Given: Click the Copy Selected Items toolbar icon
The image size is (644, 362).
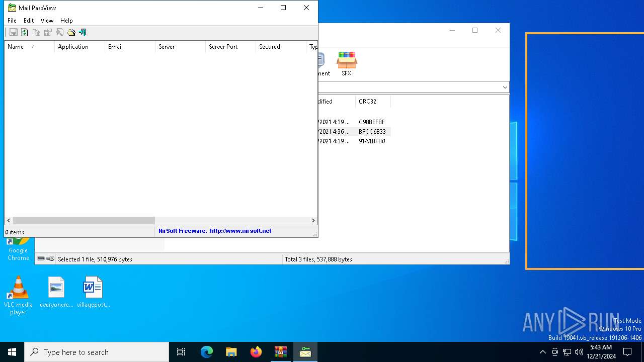Looking at the screenshot, I should [36, 32].
